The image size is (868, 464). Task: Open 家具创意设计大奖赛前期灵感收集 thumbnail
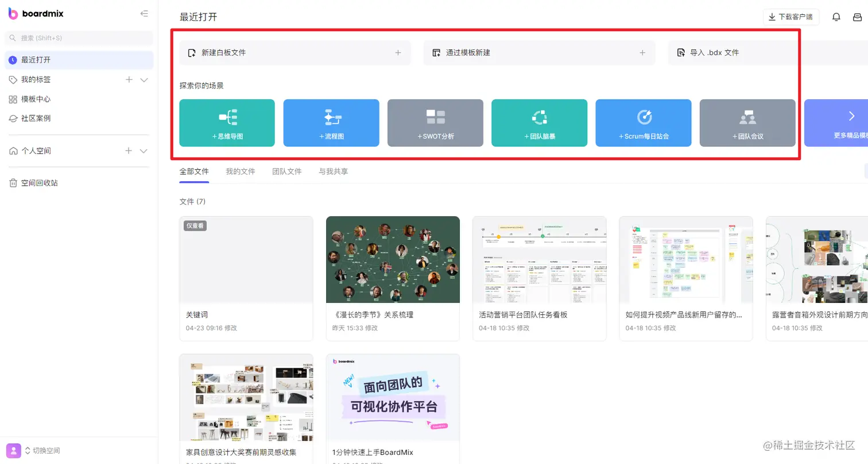[x=246, y=397]
